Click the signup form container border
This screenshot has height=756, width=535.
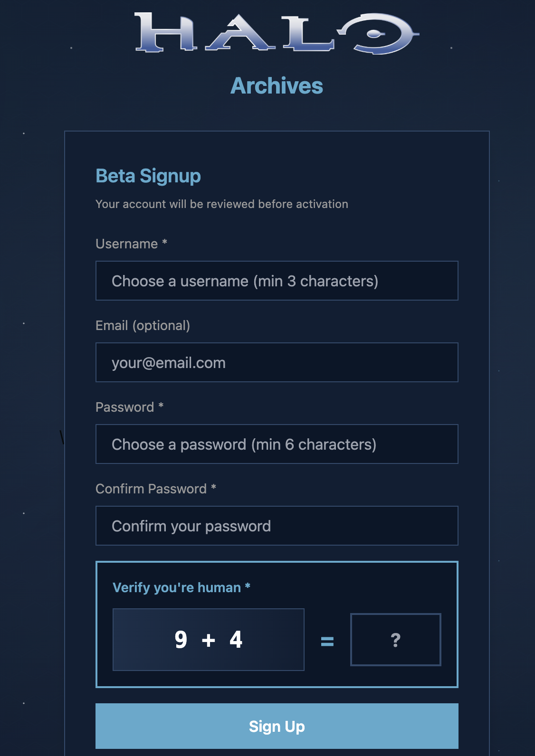(x=65, y=332)
